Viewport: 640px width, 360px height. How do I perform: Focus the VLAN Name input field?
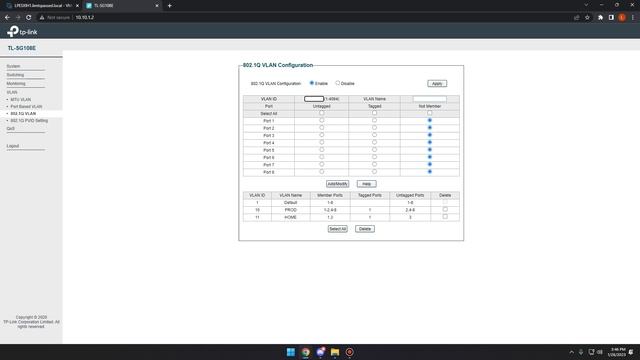point(429,99)
